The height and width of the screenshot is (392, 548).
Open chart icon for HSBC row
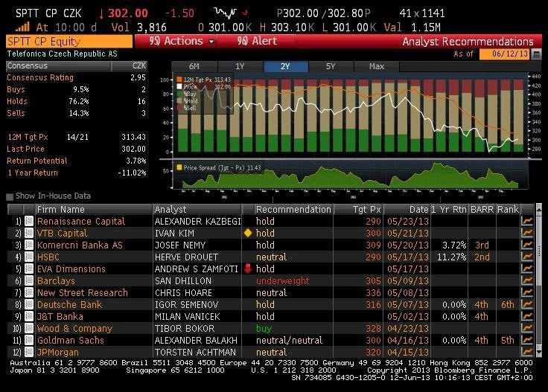[526, 257]
